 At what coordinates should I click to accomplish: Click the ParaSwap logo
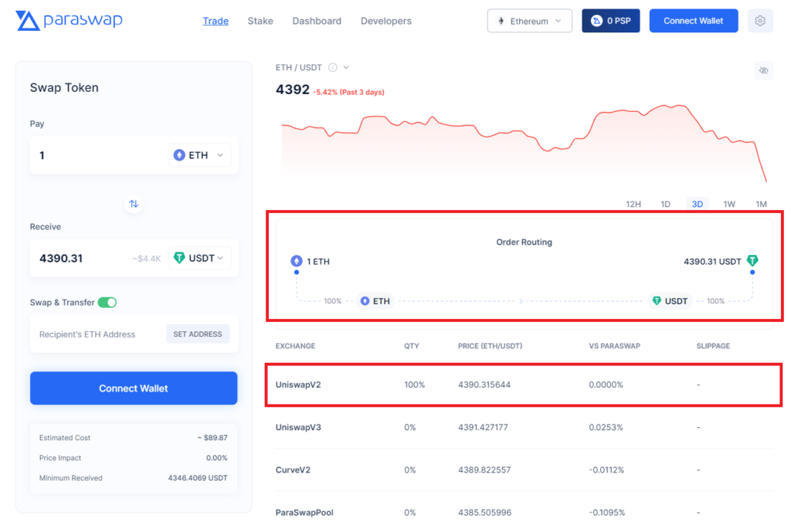click(x=69, y=21)
